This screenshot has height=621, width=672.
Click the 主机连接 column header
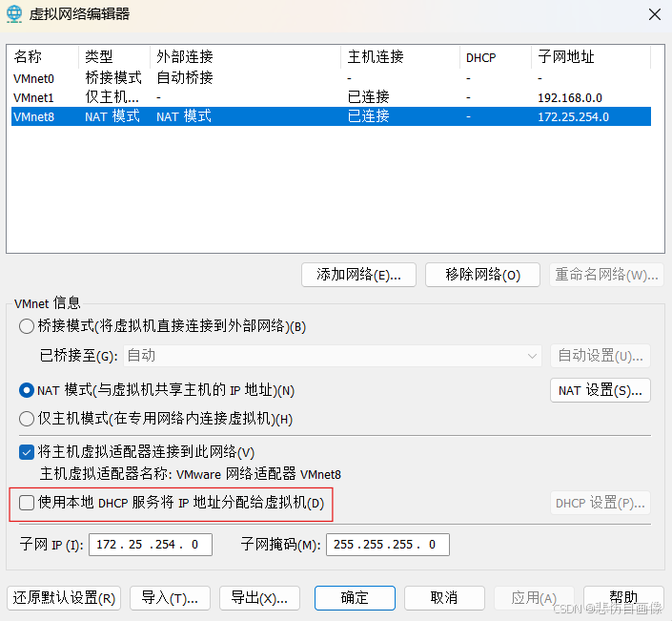pyautogui.click(x=400, y=56)
